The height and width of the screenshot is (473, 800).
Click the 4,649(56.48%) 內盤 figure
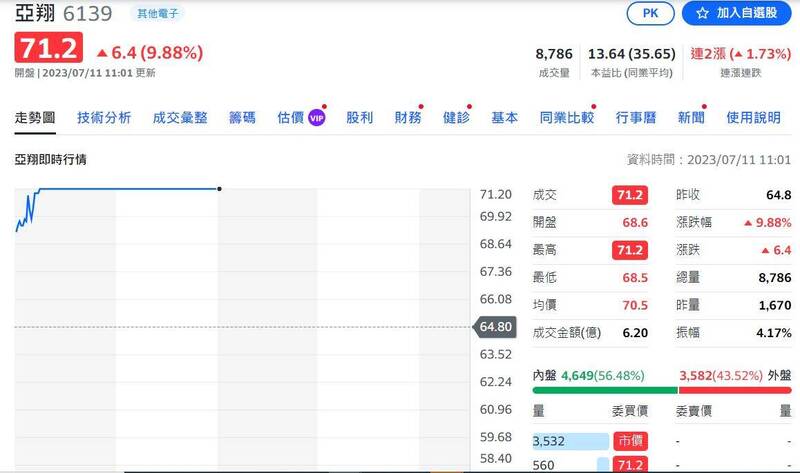(603, 376)
